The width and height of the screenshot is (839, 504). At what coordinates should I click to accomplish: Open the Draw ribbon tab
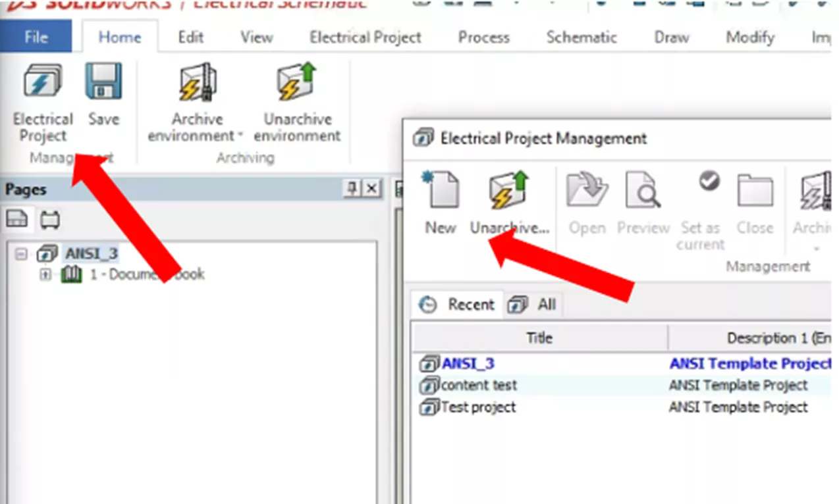click(672, 38)
